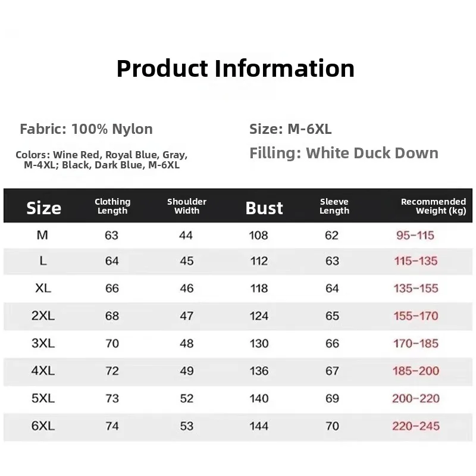Click the 95-115 weight range cell

coord(415,235)
